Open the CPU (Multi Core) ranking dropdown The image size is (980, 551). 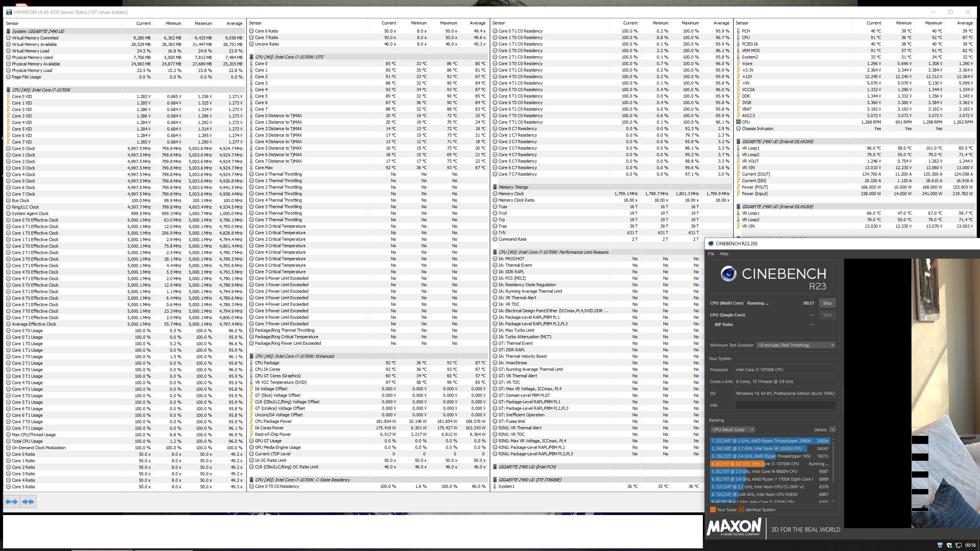[x=732, y=430]
